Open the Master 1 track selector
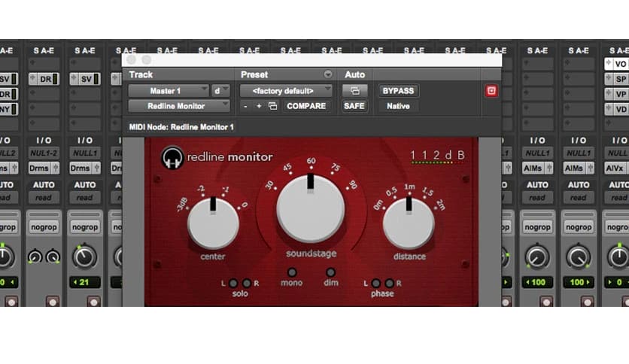 (x=169, y=91)
